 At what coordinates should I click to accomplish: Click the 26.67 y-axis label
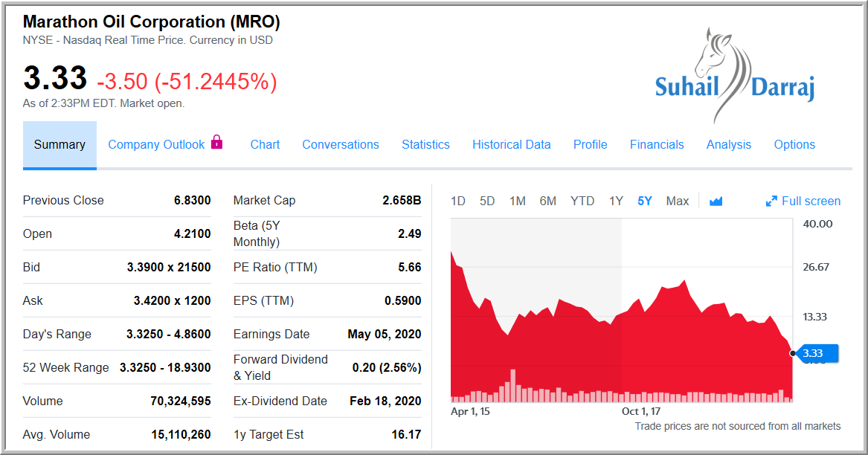pos(816,267)
